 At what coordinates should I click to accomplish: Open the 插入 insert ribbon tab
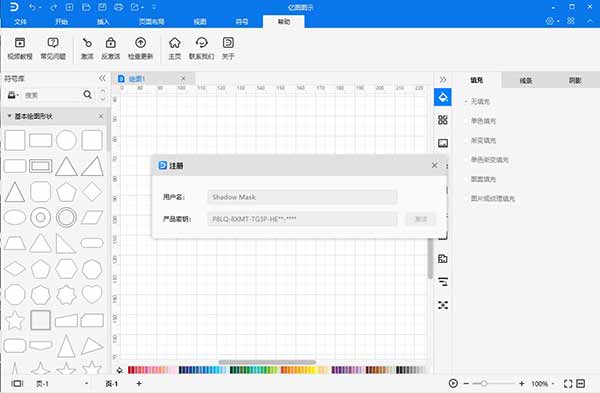coord(103,22)
